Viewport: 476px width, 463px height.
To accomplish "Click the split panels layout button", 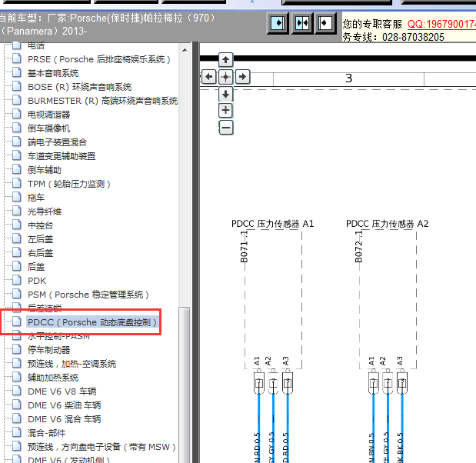I will pos(302,23).
